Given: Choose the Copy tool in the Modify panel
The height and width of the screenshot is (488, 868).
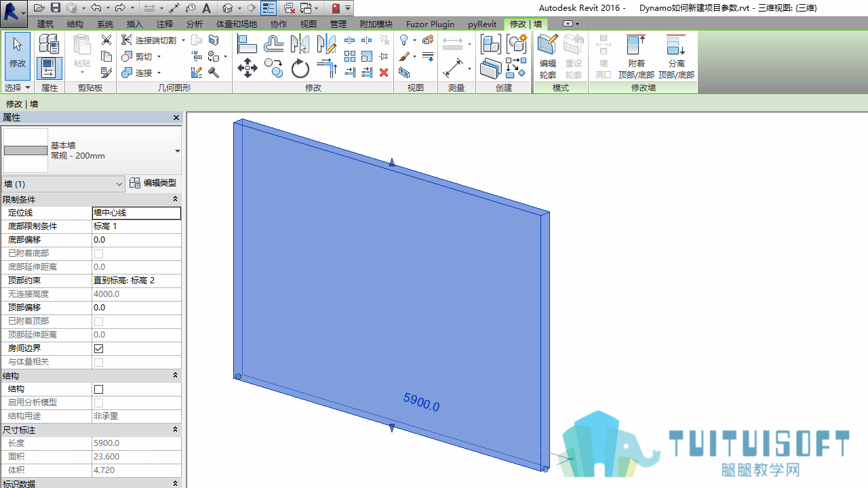Looking at the screenshot, I should (x=273, y=68).
